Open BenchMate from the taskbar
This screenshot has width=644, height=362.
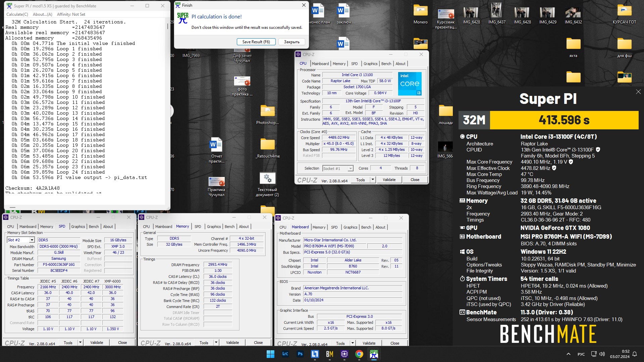pyautogui.click(x=329, y=354)
